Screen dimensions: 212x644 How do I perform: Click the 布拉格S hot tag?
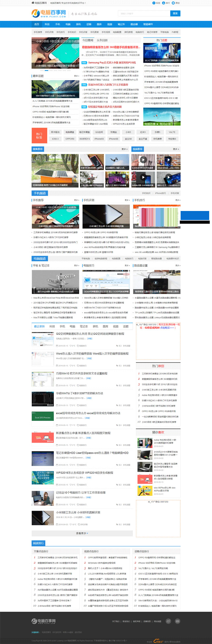pos(172,139)
